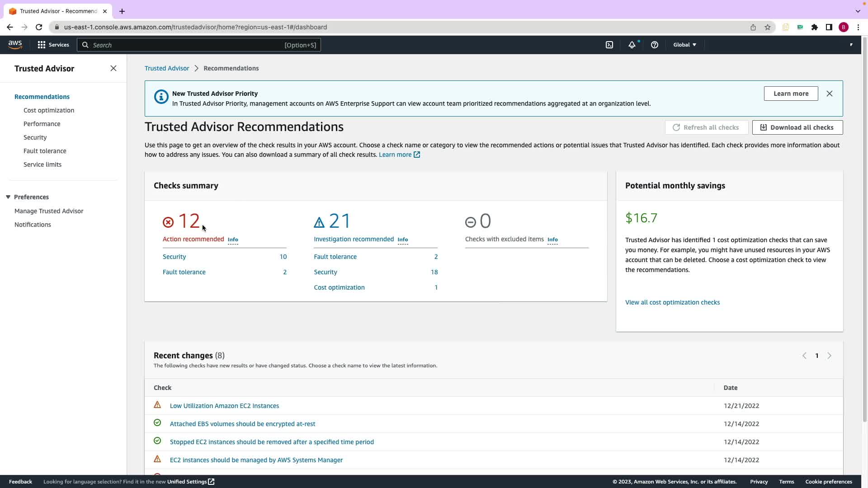Screen dimensions: 868x488
Task: Click the Download all checks button
Action: (797, 127)
